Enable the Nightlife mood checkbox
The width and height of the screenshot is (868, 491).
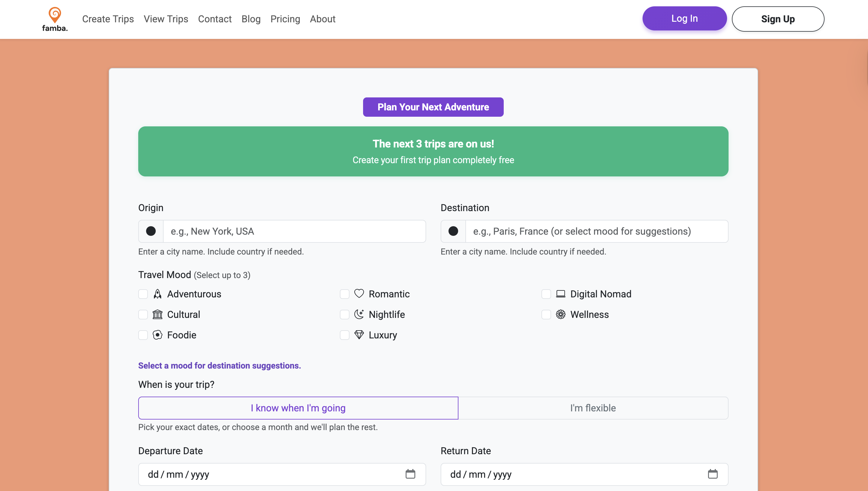344,315
